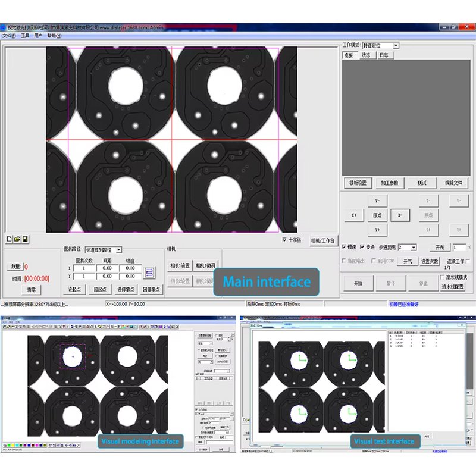Click the X- jog button

pos(400,215)
